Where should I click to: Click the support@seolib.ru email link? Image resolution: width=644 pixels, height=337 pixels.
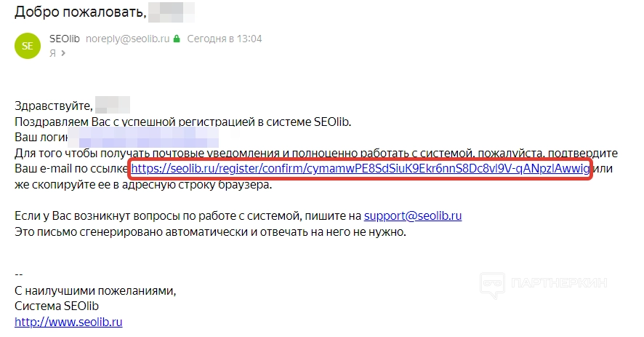pos(413,215)
